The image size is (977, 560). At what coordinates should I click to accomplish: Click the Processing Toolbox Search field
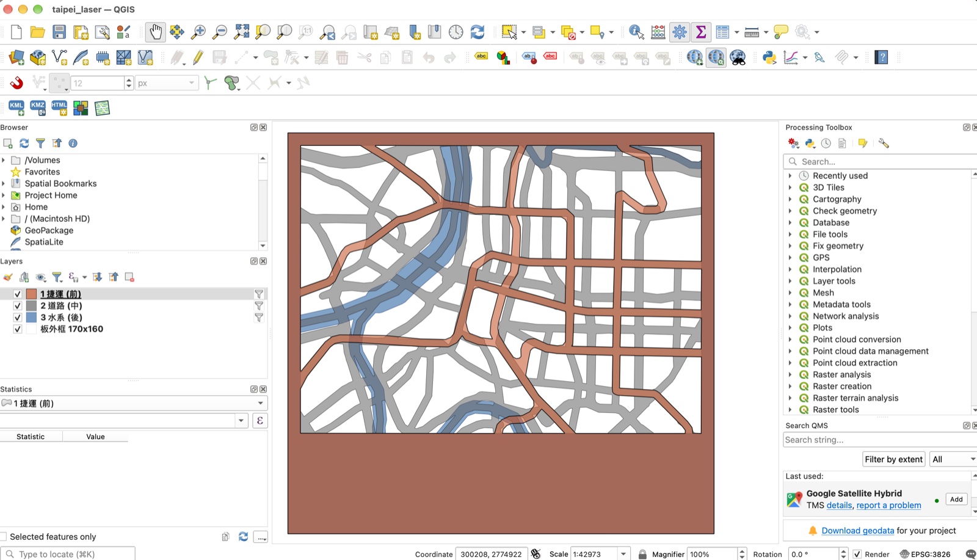[x=879, y=162]
